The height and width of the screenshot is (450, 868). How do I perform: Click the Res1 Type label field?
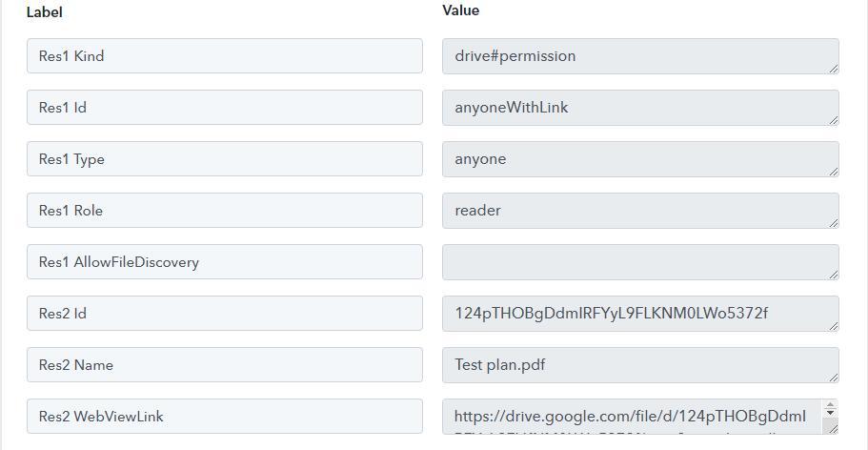click(x=225, y=159)
